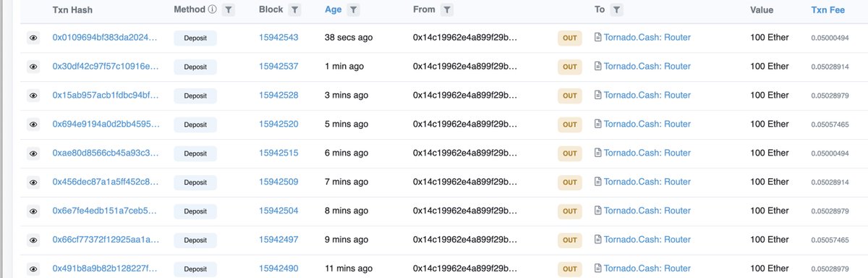The image size is (868, 278).
Task: Select From address in the 38 secs ago row
Action: tap(465, 38)
